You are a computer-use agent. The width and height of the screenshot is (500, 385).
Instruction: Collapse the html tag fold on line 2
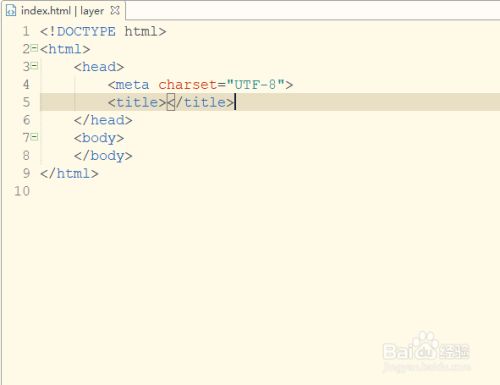point(34,48)
